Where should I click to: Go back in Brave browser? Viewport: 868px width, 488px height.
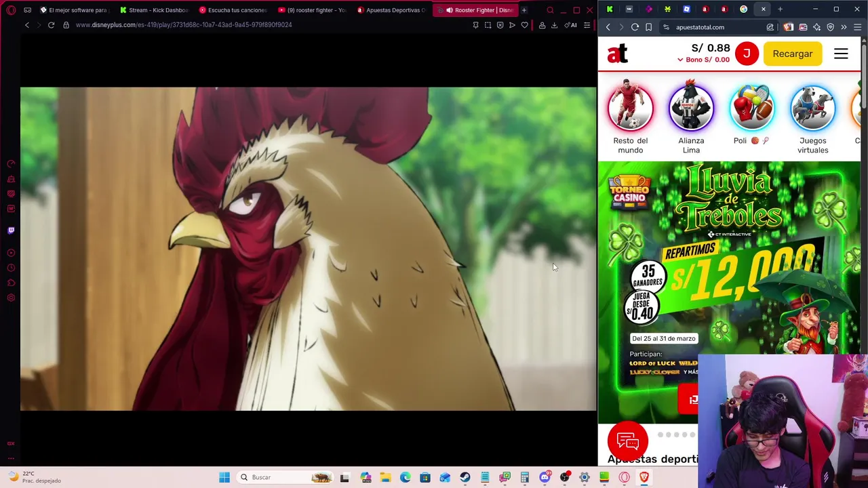(x=608, y=27)
